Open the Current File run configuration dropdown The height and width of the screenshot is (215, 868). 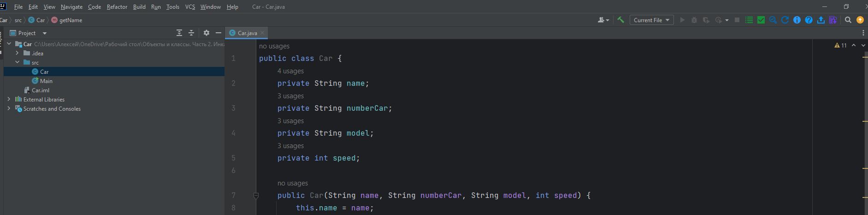[x=651, y=20]
